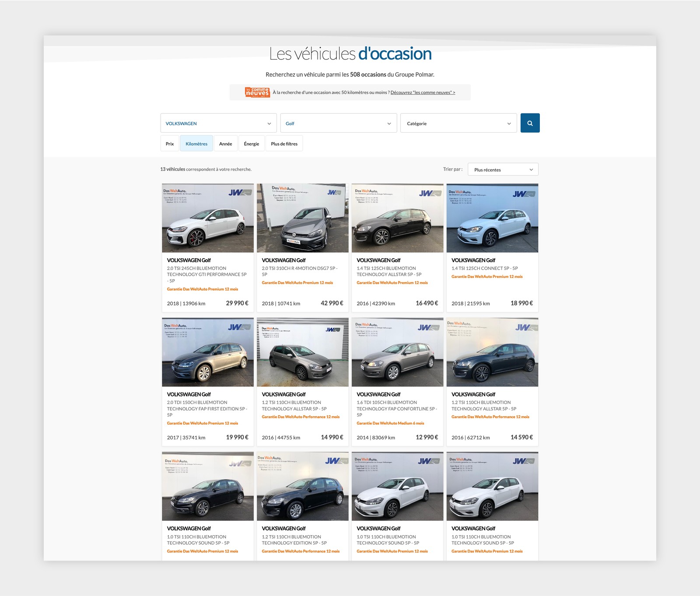700x596 pixels.
Task: Toggle the Énergie filter
Action: [251, 144]
